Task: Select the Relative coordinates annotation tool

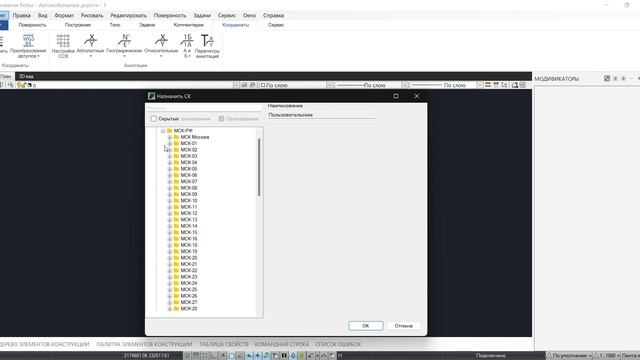Action: [161, 46]
